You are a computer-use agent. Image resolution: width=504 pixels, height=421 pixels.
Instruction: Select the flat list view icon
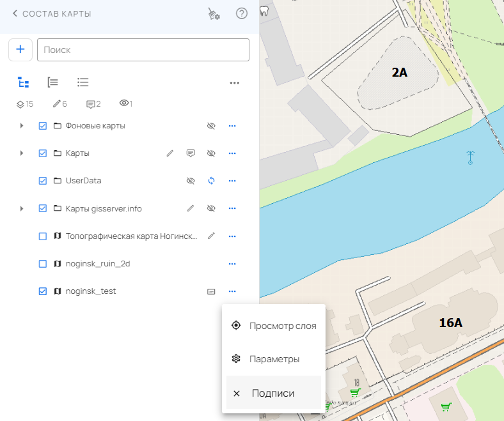click(83, 82)
